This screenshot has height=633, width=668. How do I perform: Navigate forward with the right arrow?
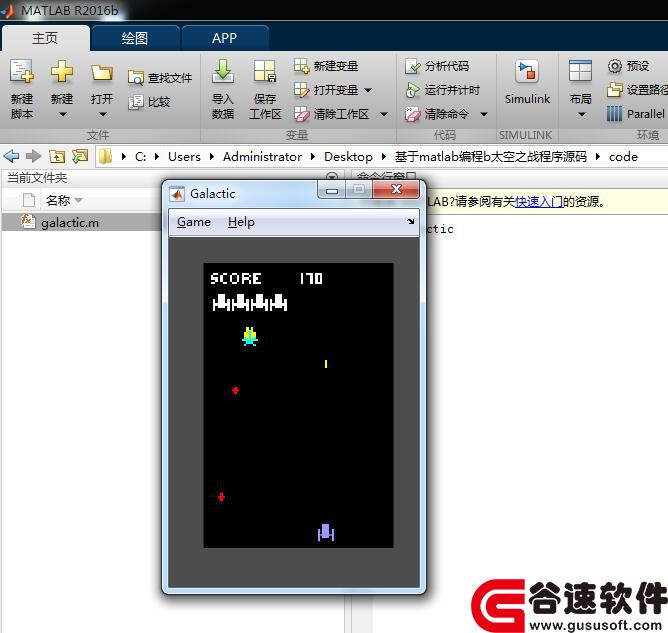click(x=33, y=156)
